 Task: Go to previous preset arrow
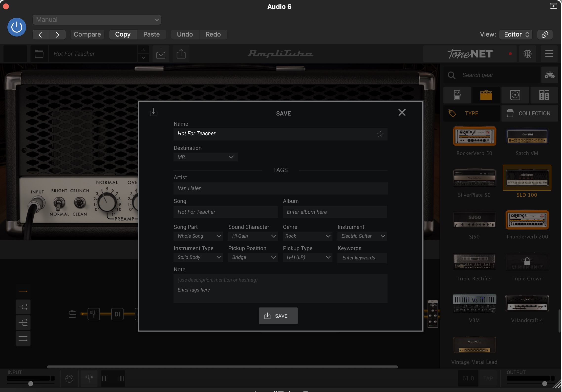tap(41, 35)
